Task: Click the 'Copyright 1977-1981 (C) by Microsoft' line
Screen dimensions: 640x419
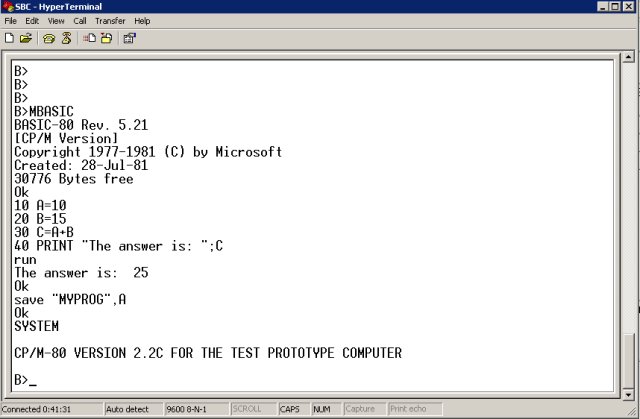Action: click(148, 152)
